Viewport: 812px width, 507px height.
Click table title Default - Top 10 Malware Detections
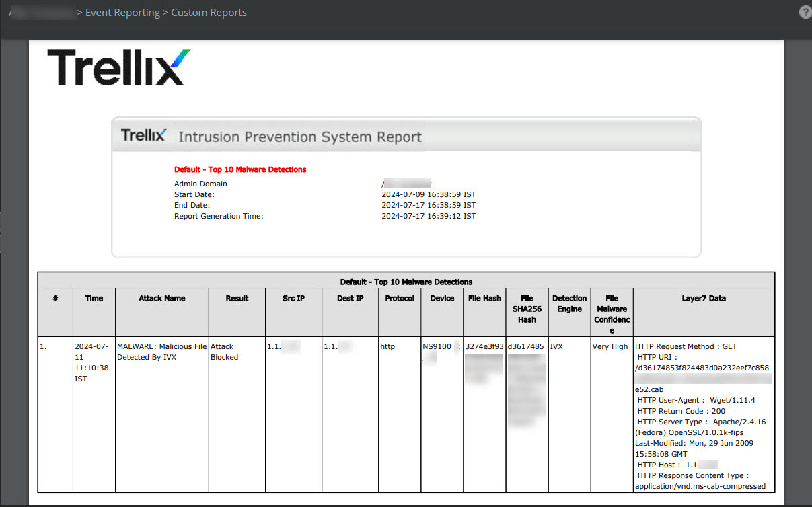point(406,282)
